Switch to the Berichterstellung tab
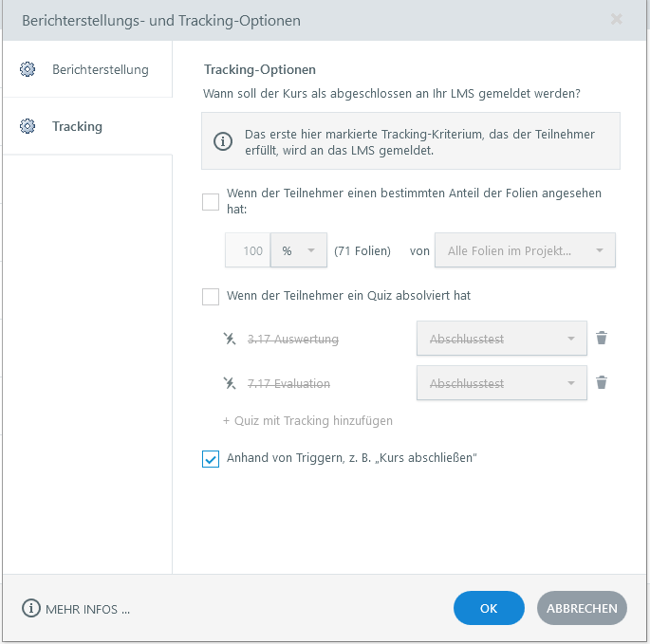 pyautogui.click(x=100, y=69)
